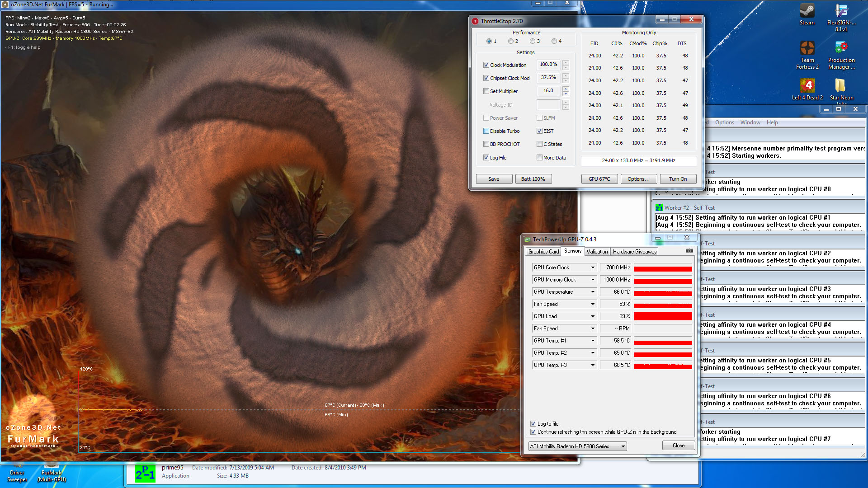Enable the C States checkbox
This screenshot has width=868, height=488.
click(x=539, y=144)
